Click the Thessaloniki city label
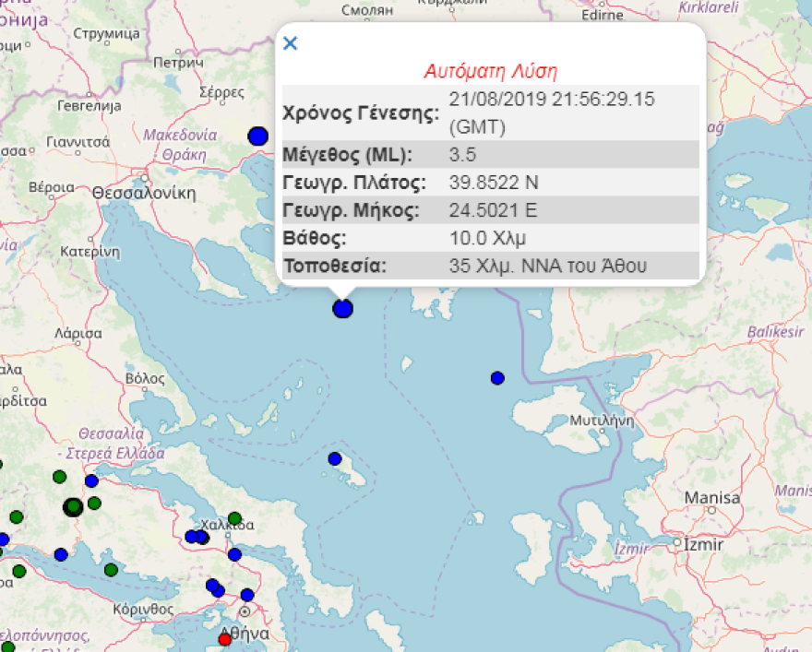The width and height of the screenshot is (812, 652). point(144,193)
